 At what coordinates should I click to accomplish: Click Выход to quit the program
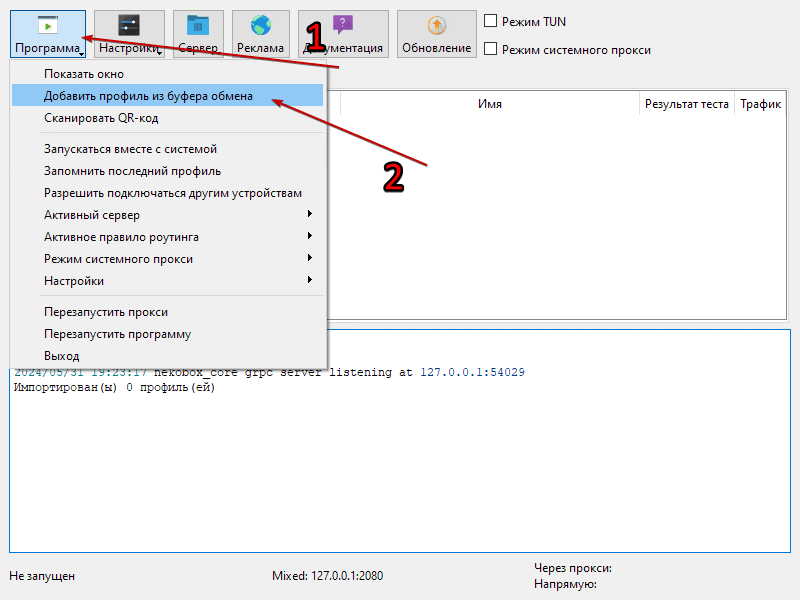coord(61,356)
